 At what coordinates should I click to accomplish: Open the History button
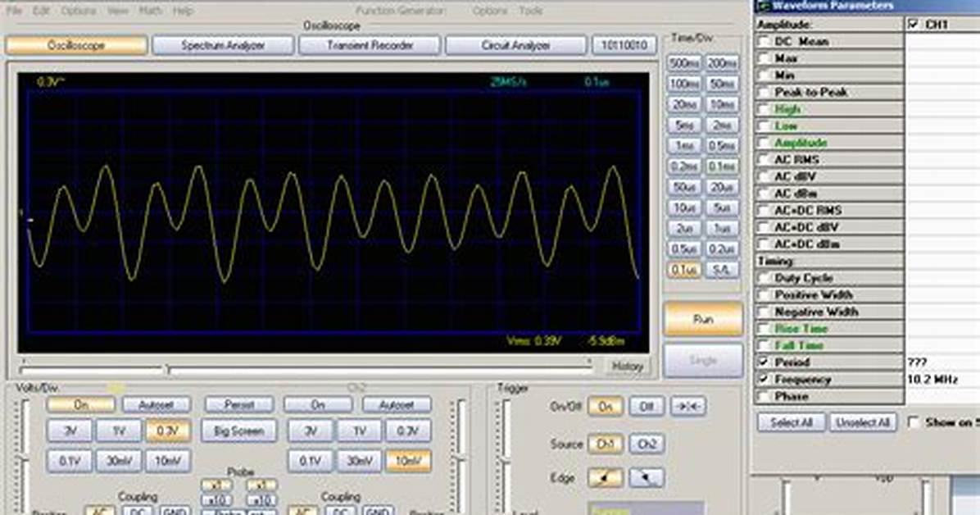(628, 366)
